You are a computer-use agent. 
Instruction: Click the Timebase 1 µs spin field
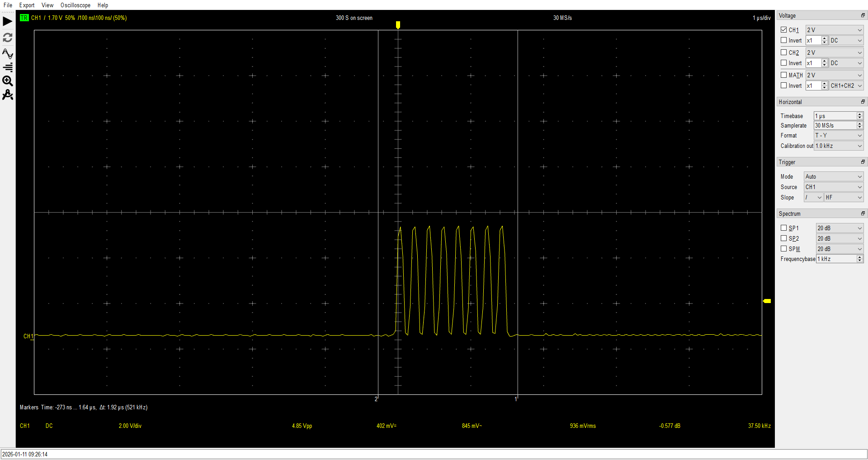coord(835,116)
